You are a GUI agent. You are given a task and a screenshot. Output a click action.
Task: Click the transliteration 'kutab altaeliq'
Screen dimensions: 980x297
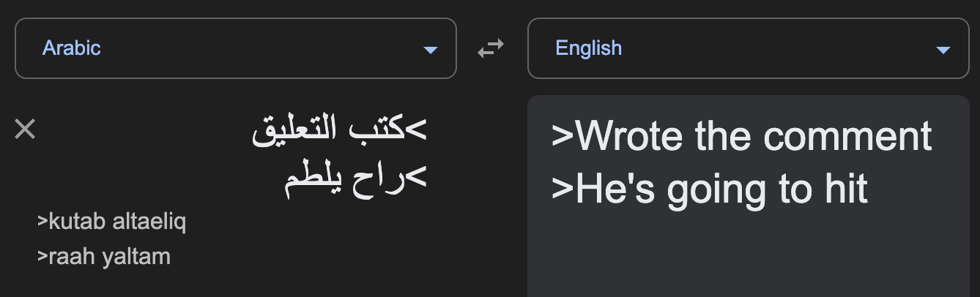coord(111,222)
